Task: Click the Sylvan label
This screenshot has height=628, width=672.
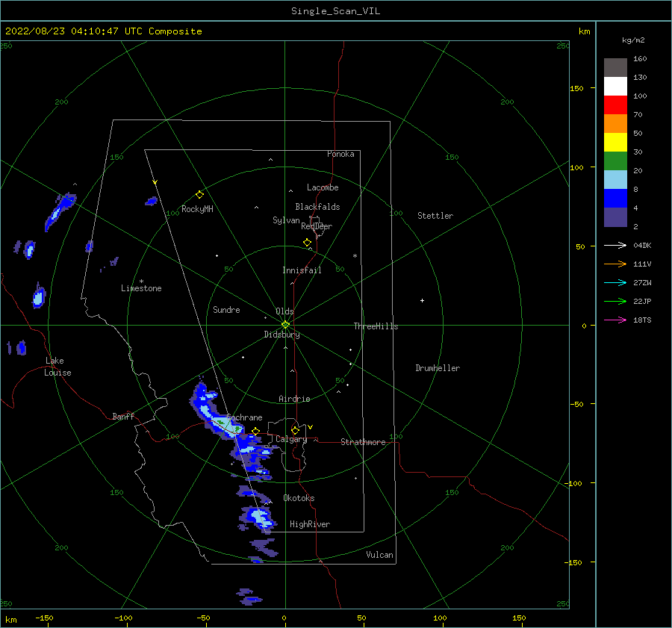Action: [286, 220]
